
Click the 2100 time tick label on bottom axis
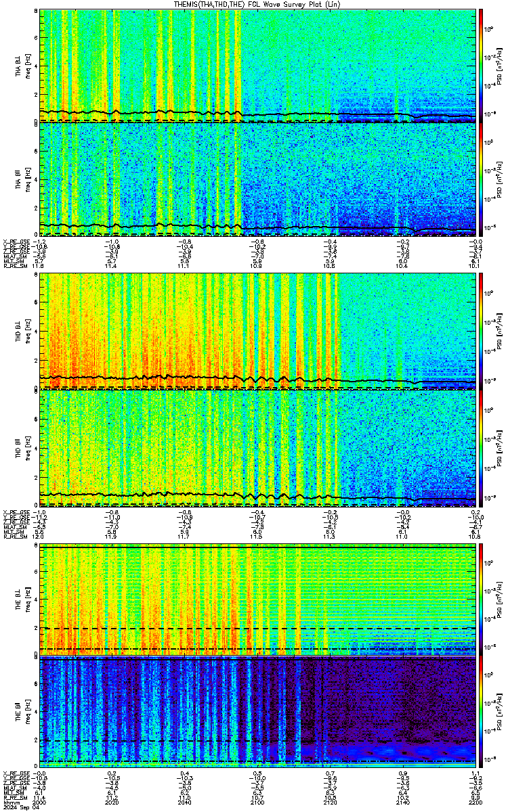point(257,803)
